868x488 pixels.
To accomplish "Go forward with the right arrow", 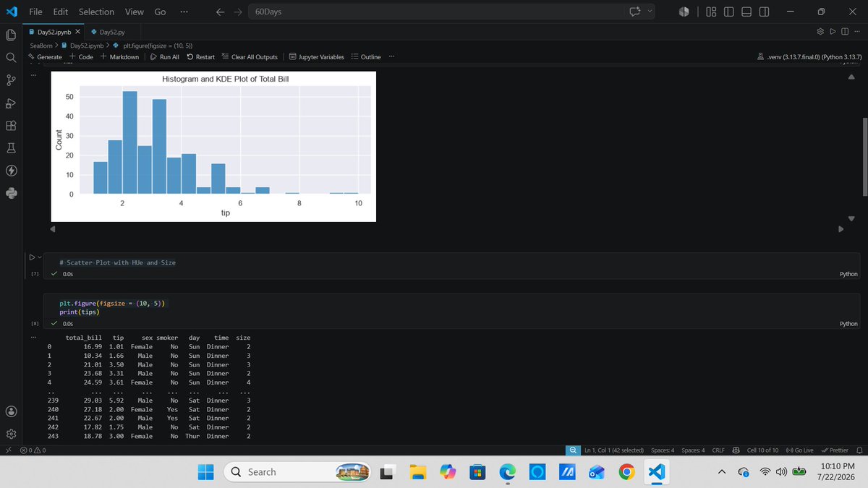I will point(238,12).
